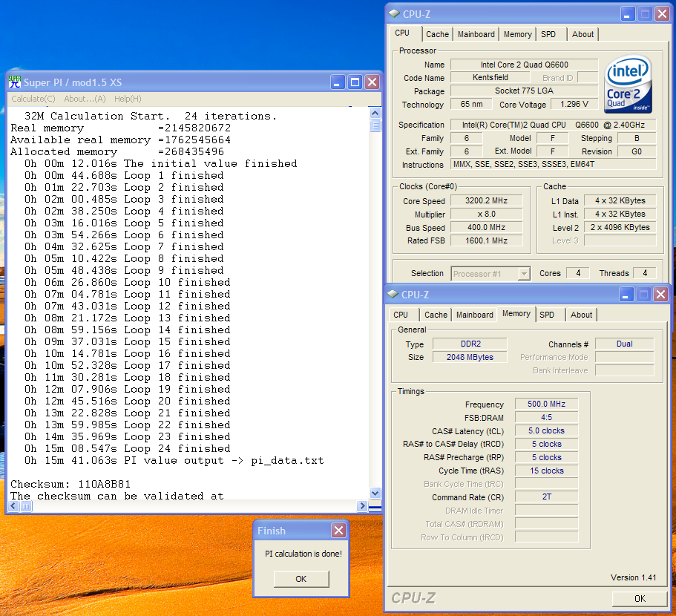Switch to Cache tab in lower CPU-Z window

click(436, 315)
